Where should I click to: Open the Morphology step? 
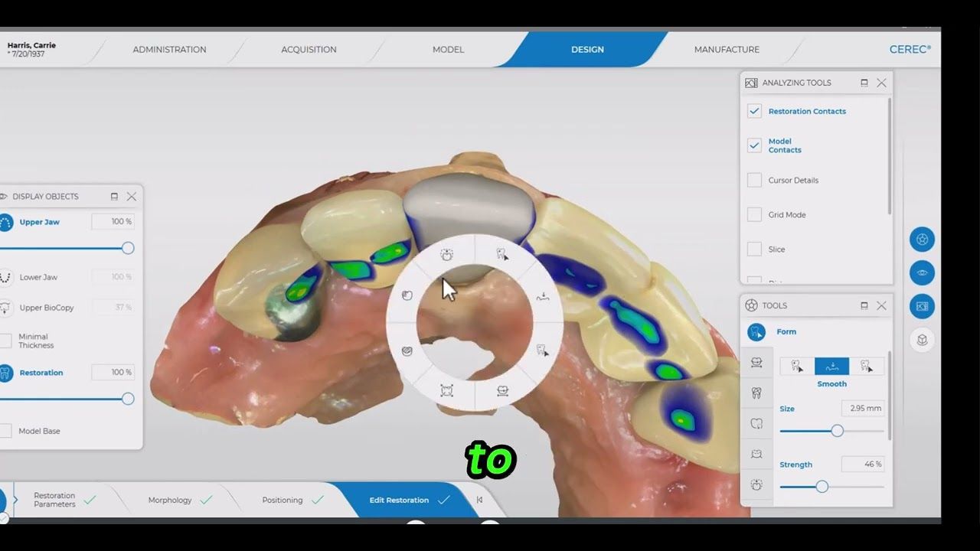pyautogui.click(x=170, y=500)
